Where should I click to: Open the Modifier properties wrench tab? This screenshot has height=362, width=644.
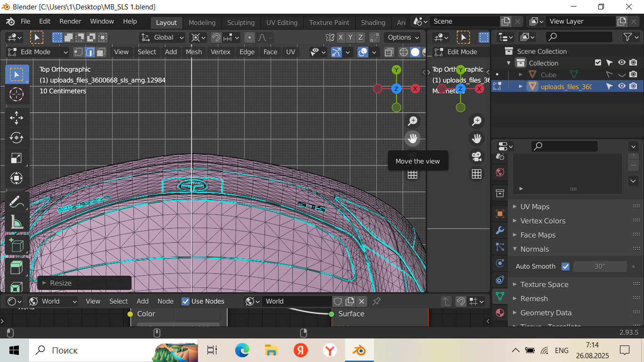[500, 230]
